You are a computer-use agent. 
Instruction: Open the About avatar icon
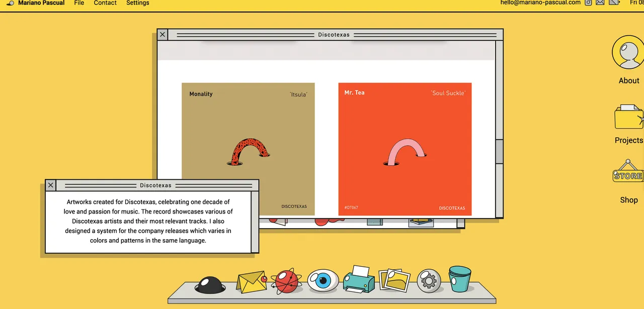[628, 53]
